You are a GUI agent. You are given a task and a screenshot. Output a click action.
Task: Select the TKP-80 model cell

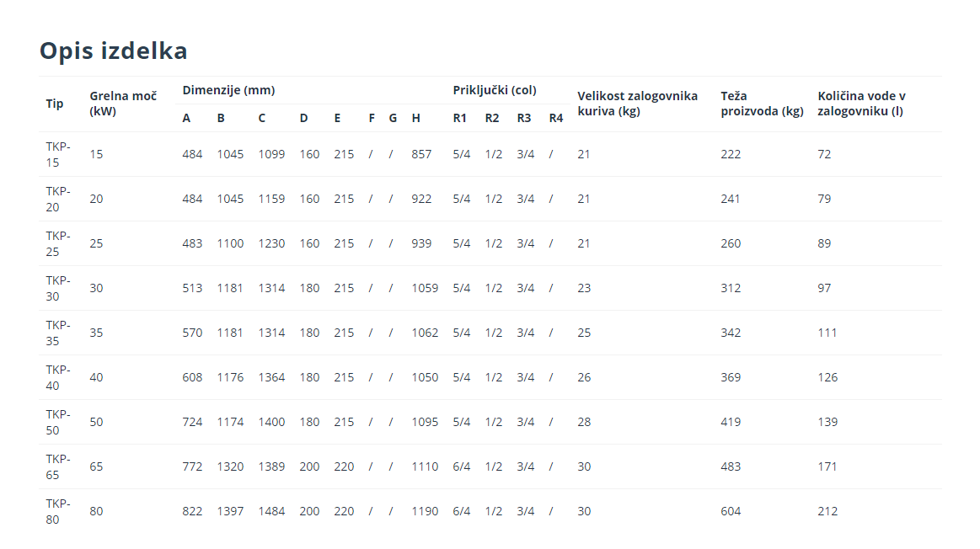(x=58, y=511)
